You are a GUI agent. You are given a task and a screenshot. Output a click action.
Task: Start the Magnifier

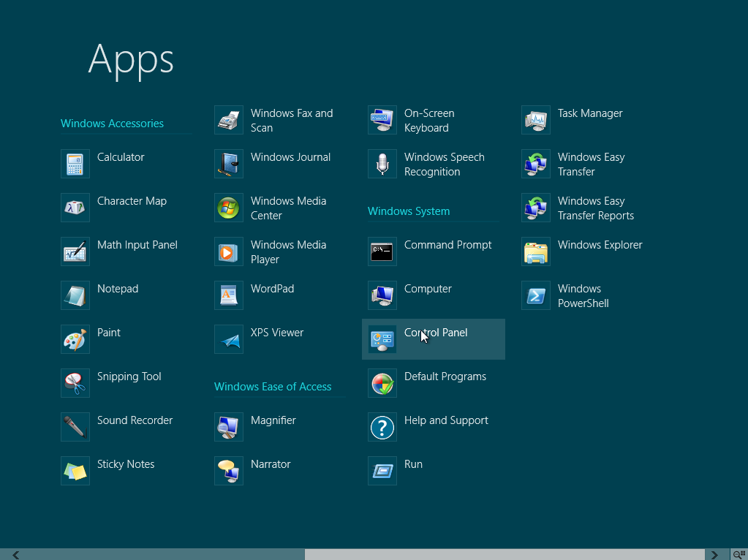255,427
